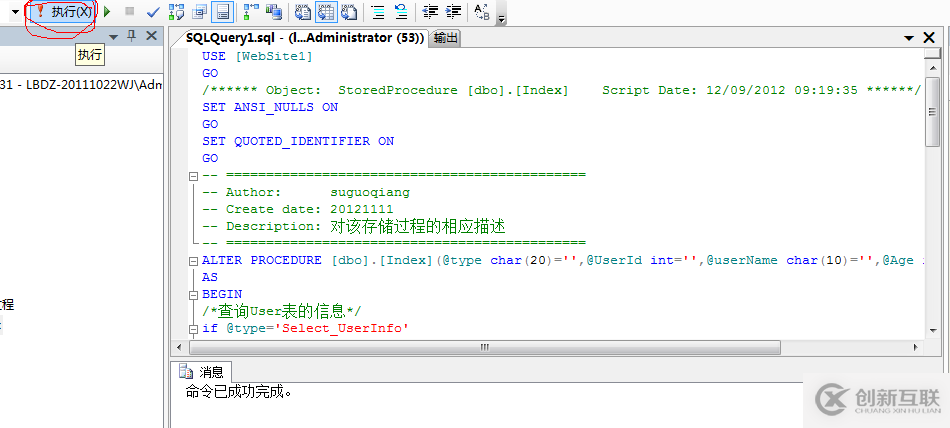Click the SET QUOTED_IDENTIFIER ON line
950x428 pixels.
[298, 141]
